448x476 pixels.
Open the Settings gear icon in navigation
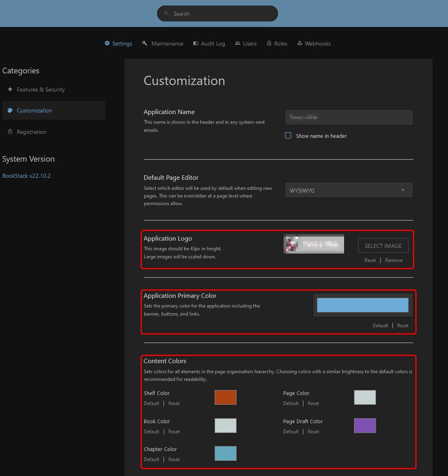(107, 43)
